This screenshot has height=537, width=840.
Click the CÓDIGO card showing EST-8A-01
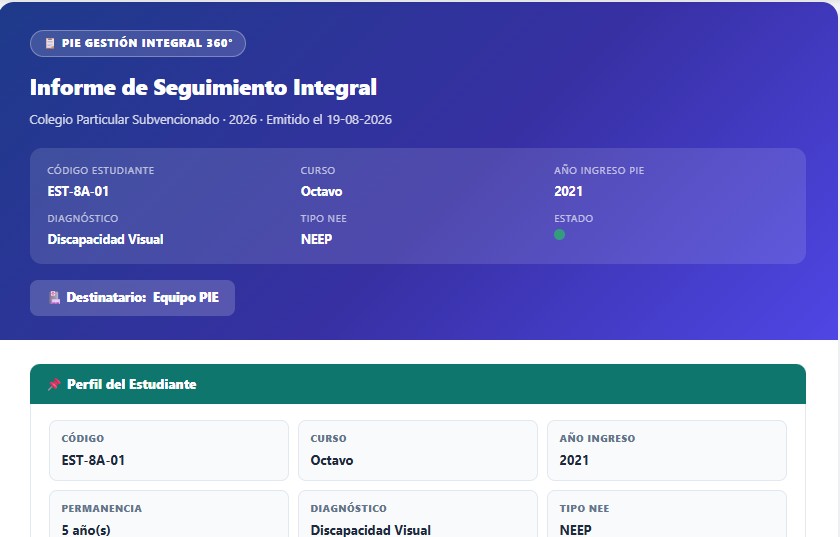tap(169, 451)
